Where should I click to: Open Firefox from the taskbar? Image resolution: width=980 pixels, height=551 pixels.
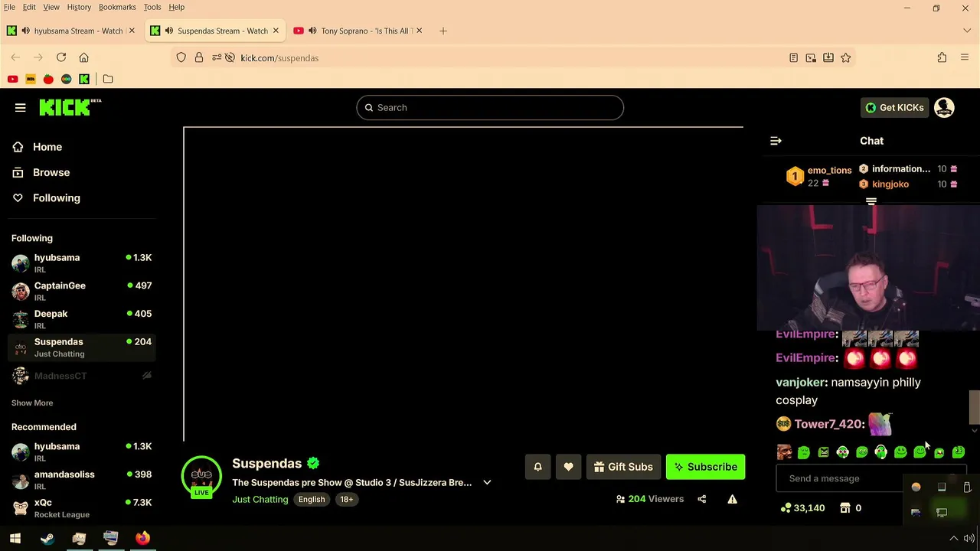click(x=142, y=538)
